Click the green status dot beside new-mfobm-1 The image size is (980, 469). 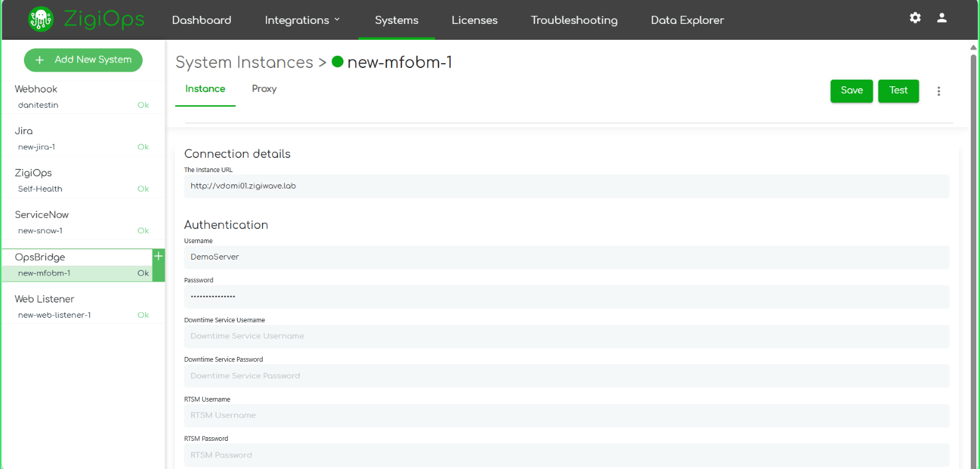(x=337, y=61)
